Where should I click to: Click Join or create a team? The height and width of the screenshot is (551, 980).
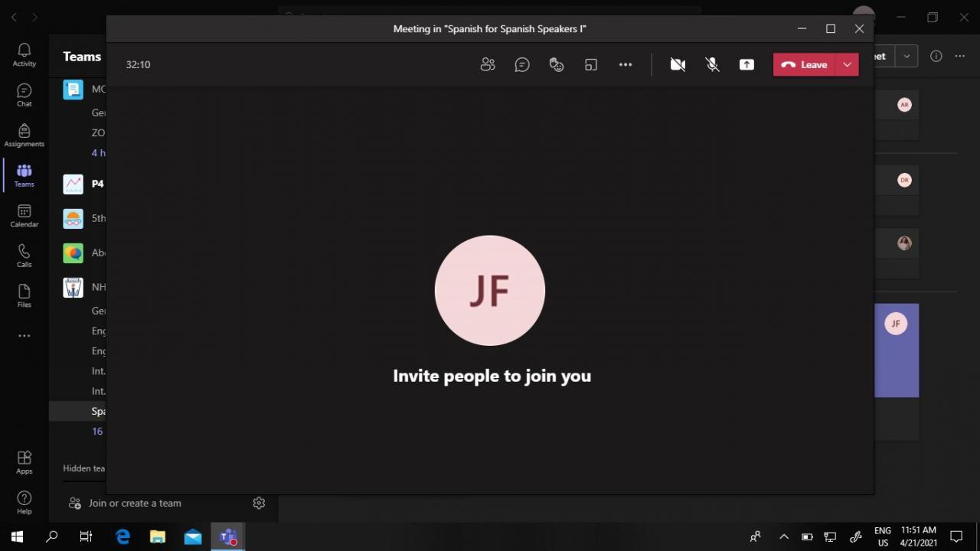(x=125, y=503)
